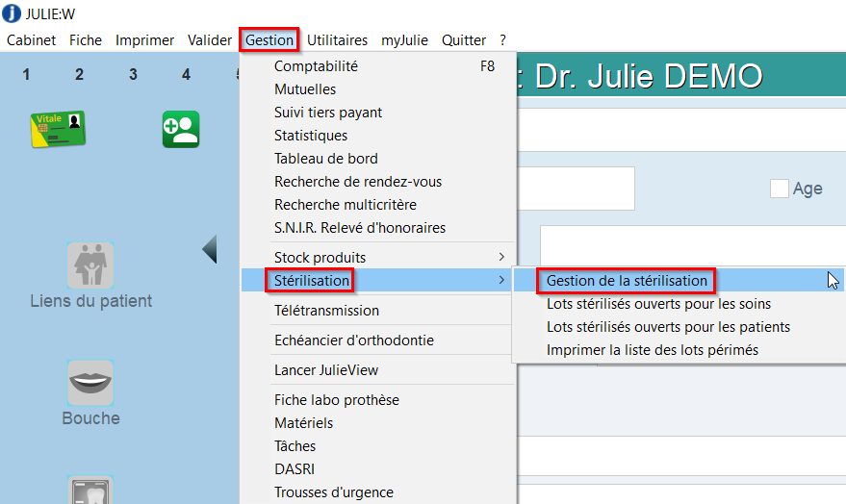
Task: Click the Dr. Julie DEMO header title
Action: 649,76
